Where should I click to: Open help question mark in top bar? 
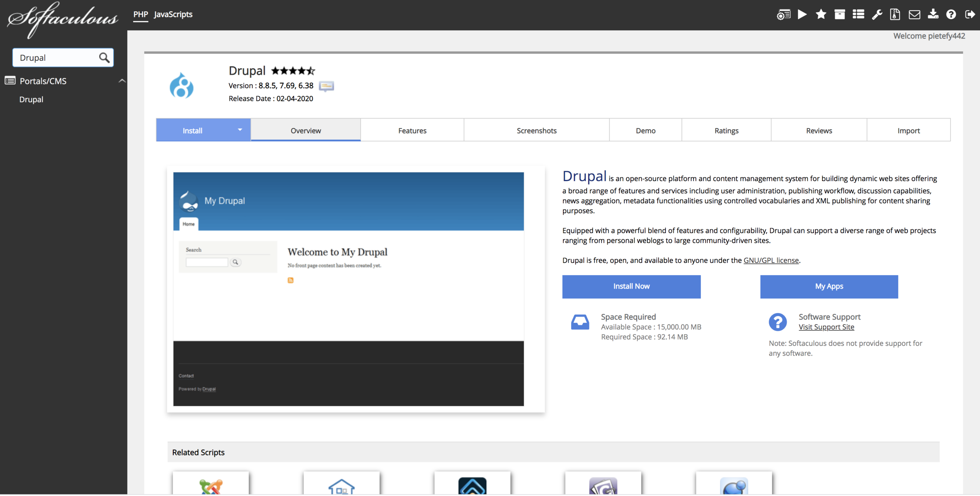click(x=951, y=15)
